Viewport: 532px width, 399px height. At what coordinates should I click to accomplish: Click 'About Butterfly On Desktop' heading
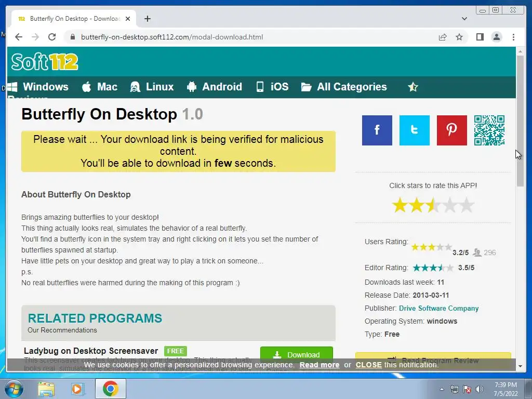pos(76,194)
